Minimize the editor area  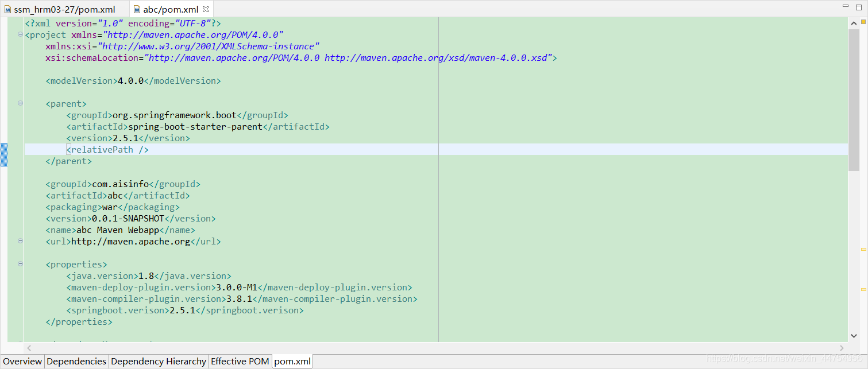coord(844,5)
